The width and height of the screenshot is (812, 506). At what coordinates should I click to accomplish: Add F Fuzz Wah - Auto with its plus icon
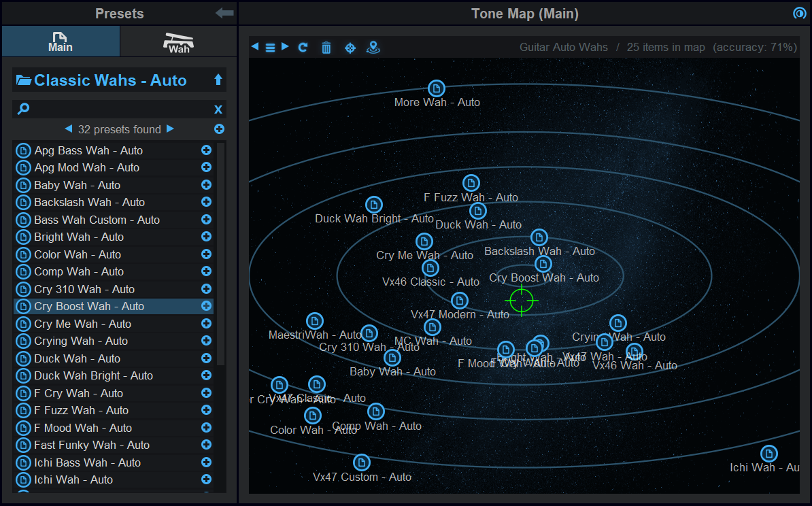pyautogui.click(x=206, y=410)
